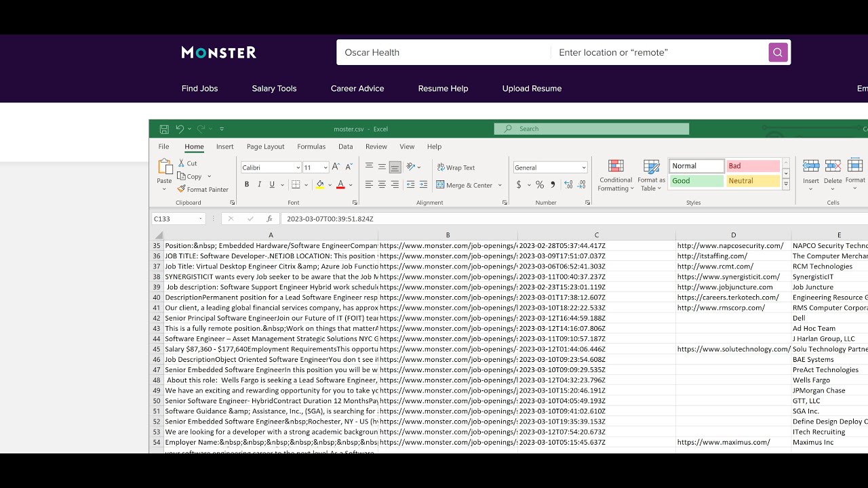Click Delete cells icon
Viewport: 868px width, 488px height.
pos(833,166)
